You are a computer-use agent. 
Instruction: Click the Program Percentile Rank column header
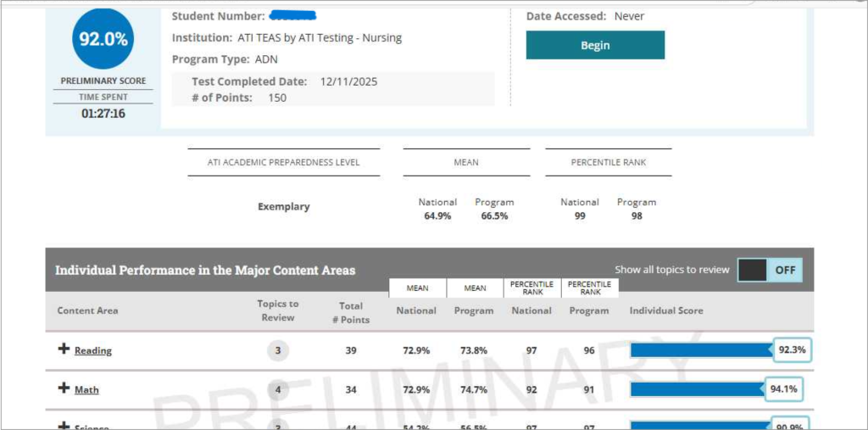589,310
